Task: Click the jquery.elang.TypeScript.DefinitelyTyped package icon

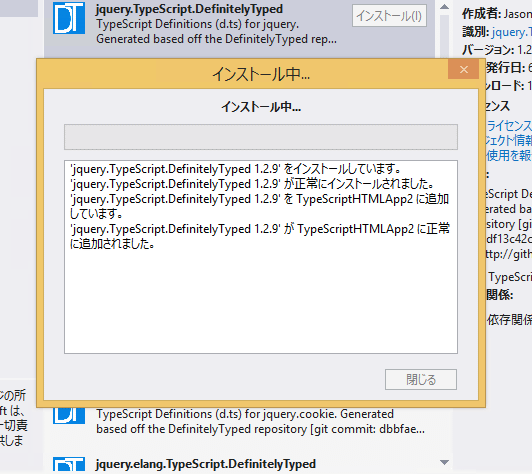Action: point(69,465)
